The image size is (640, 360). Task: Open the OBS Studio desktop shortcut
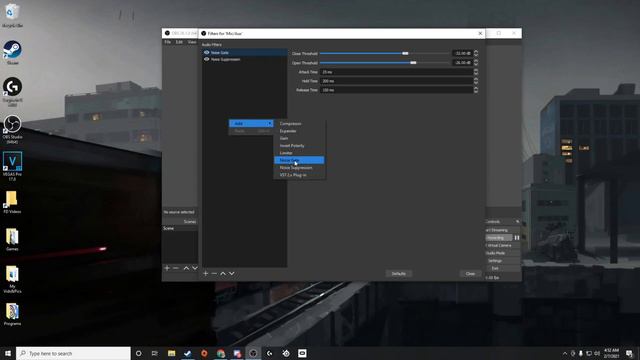pyautogui.click(x=12, y=129)
